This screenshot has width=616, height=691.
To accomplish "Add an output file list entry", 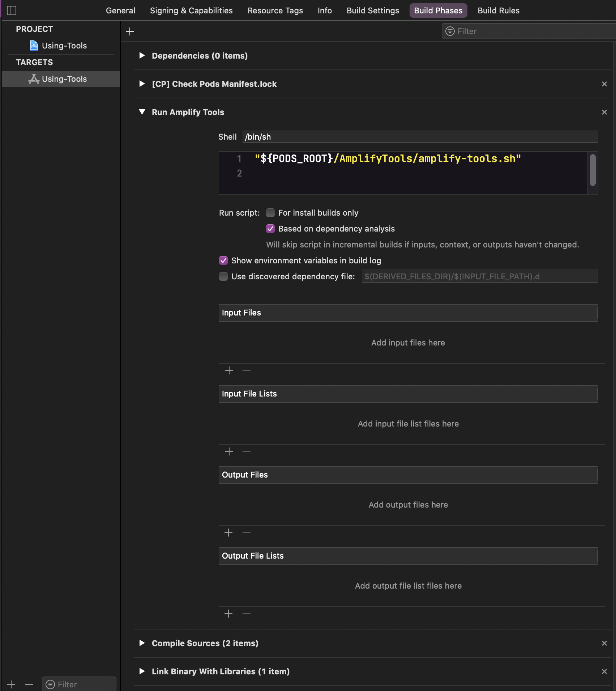I will 228,614.
